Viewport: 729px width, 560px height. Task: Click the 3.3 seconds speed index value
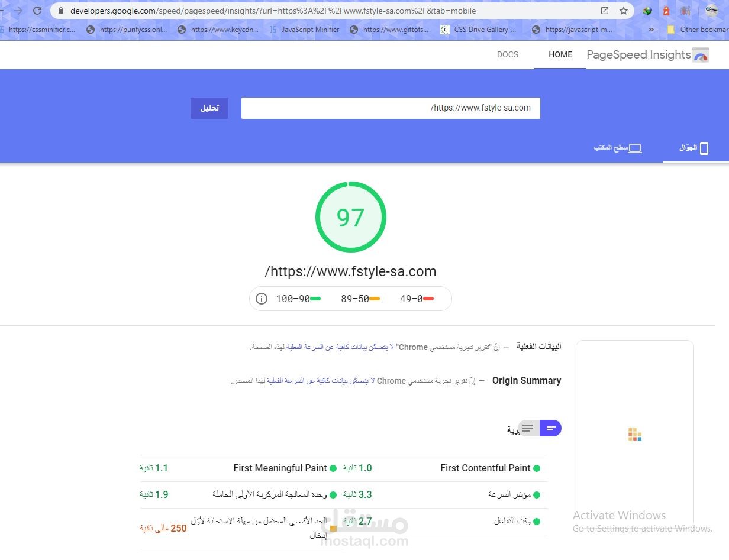click(x=357, y=494)
